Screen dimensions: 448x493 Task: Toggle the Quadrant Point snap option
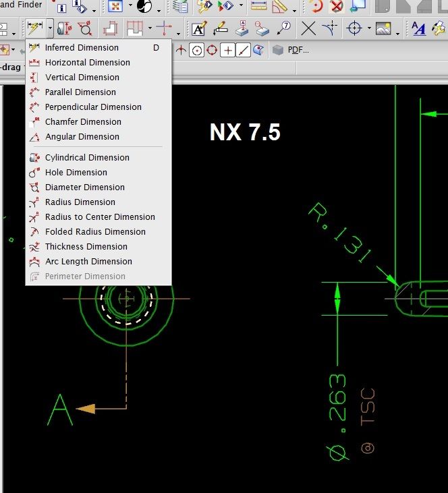click(212, 50)
